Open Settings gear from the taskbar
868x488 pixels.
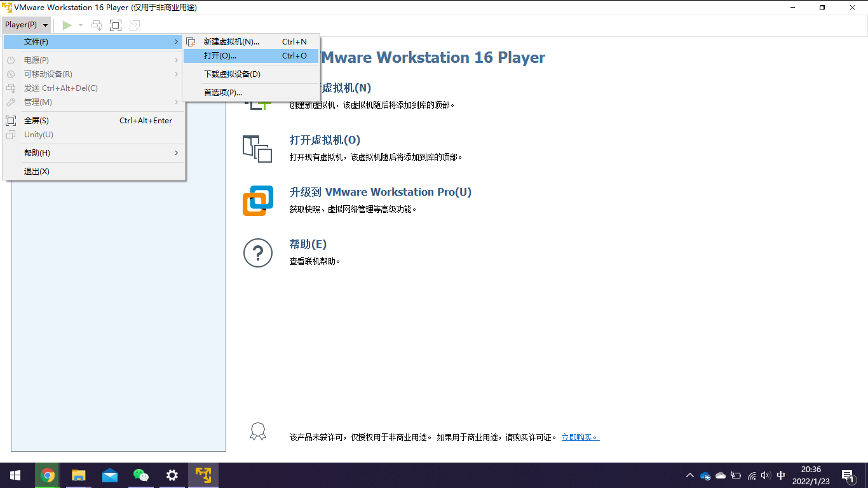[172, 475]
